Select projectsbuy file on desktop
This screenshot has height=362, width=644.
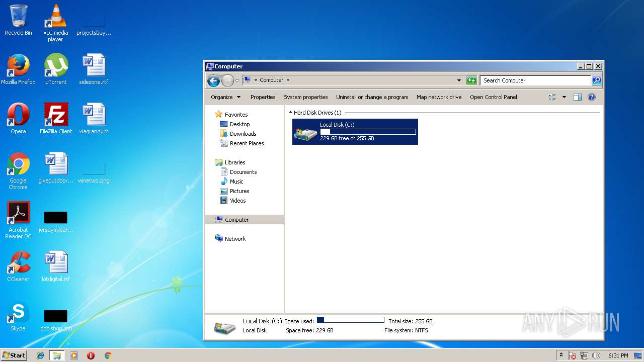point(94,24)
